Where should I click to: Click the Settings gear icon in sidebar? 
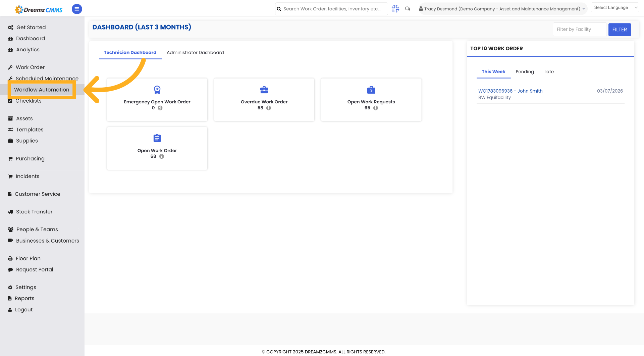10,287
